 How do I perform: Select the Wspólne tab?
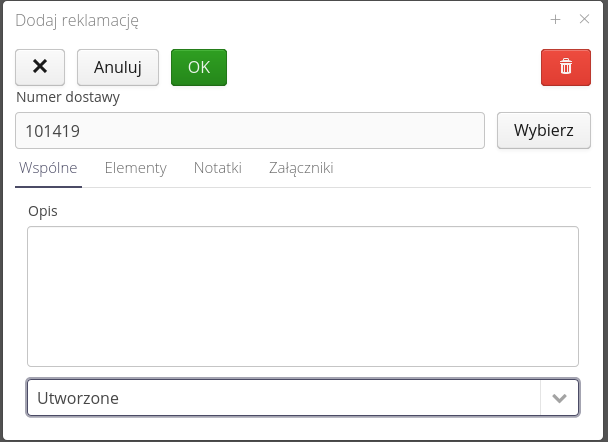pyautogui.click(x=48, y=168)
